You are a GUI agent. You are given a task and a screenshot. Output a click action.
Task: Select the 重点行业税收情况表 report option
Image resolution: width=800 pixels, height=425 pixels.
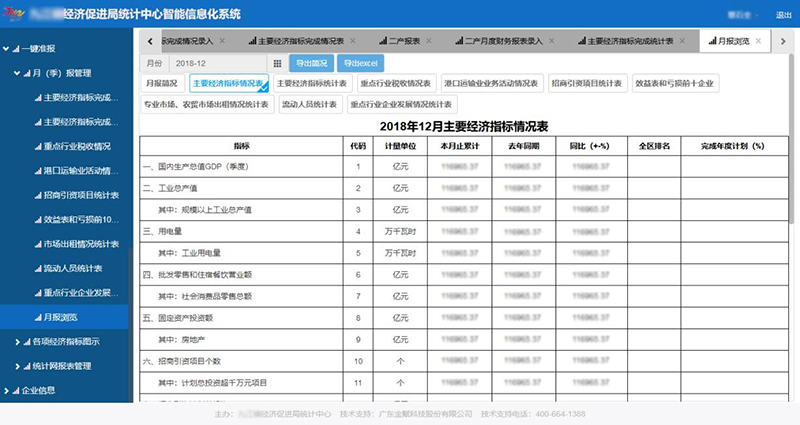pyautogui.click(x=394, y=83)
